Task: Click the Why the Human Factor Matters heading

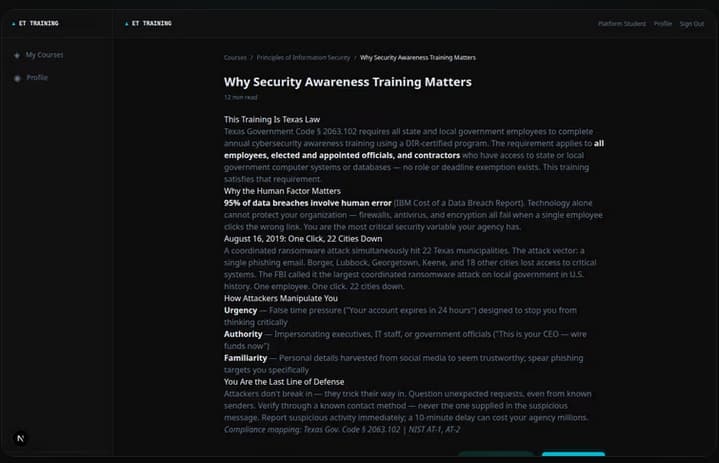Action: [282, 191]
